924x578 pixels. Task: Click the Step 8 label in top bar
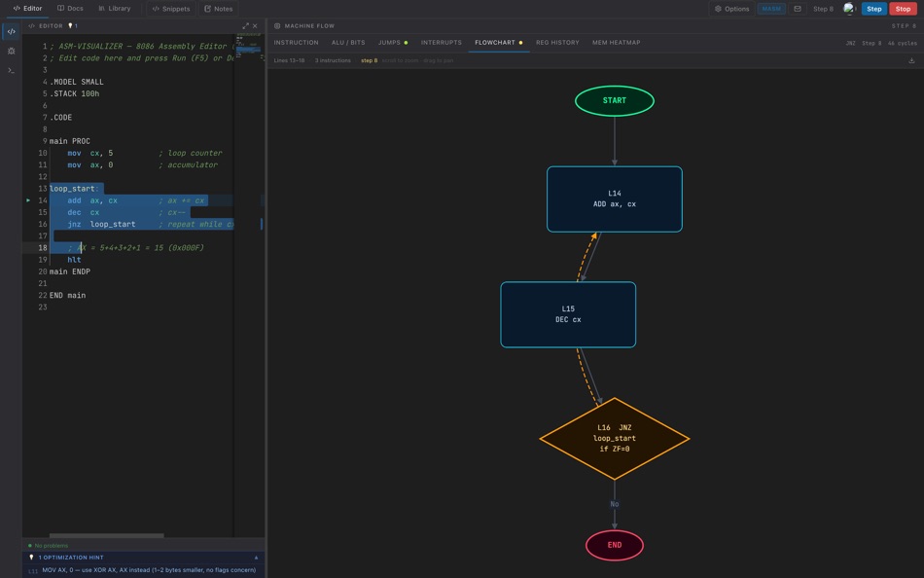coord(823,9)
